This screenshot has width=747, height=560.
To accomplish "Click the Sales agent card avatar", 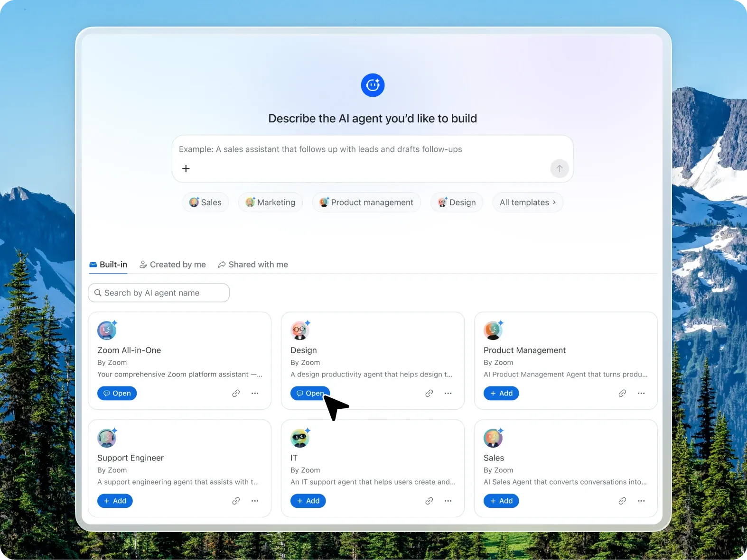I will coord(494,438).
